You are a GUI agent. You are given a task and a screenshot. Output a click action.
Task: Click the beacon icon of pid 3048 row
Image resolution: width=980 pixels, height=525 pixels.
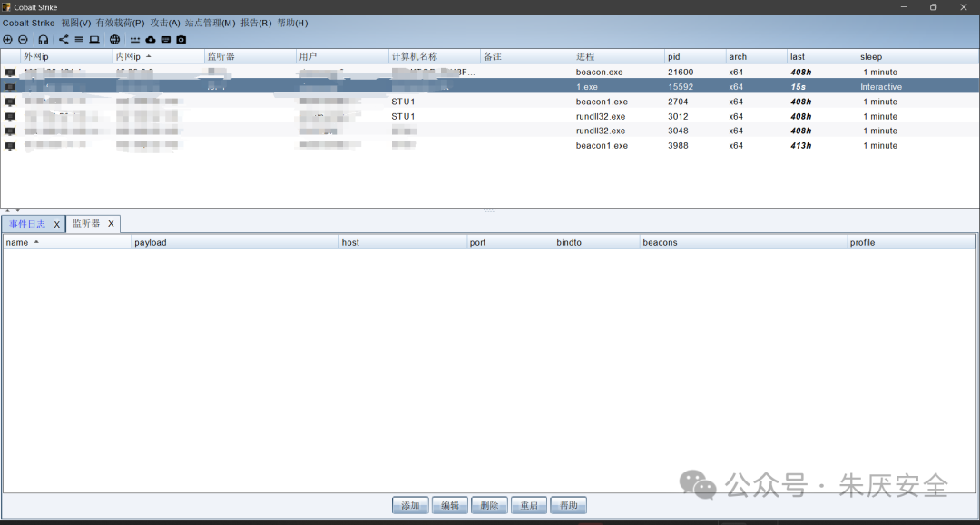10,131
